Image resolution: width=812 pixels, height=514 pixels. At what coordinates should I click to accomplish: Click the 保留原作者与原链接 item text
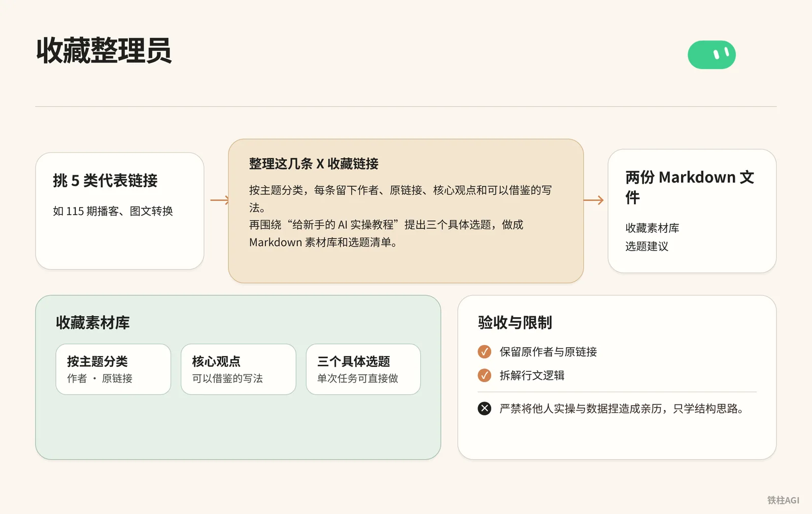(x=548, y=352)
